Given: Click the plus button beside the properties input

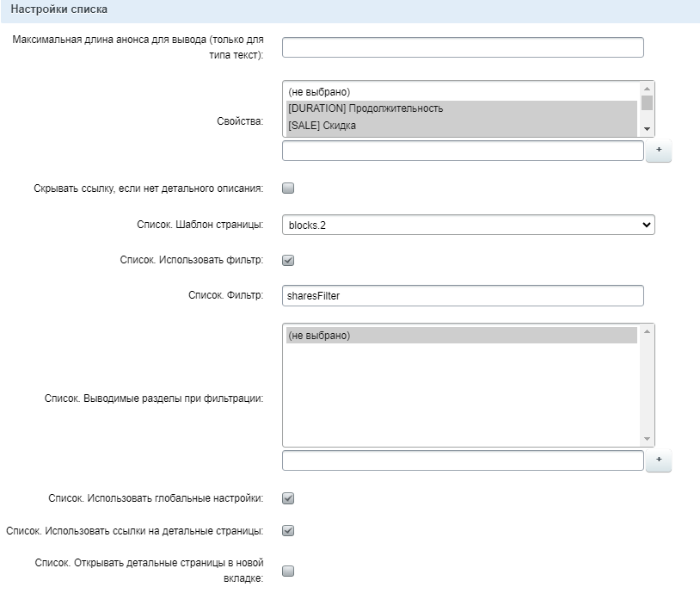Looking at the screenshot, I should [x=658, y=151].
